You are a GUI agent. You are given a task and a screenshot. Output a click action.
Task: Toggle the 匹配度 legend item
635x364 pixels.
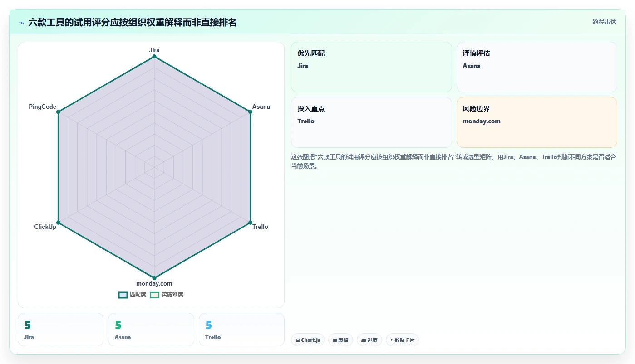[132, 295]
